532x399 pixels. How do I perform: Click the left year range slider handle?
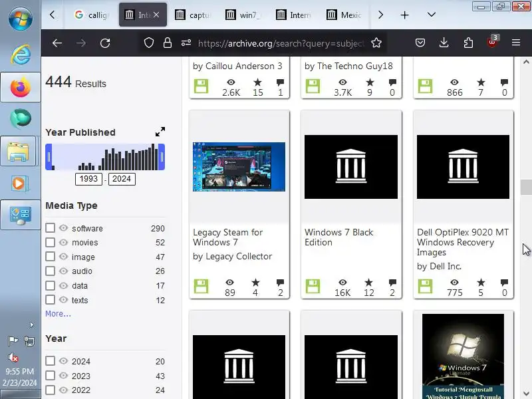point(49,157)
